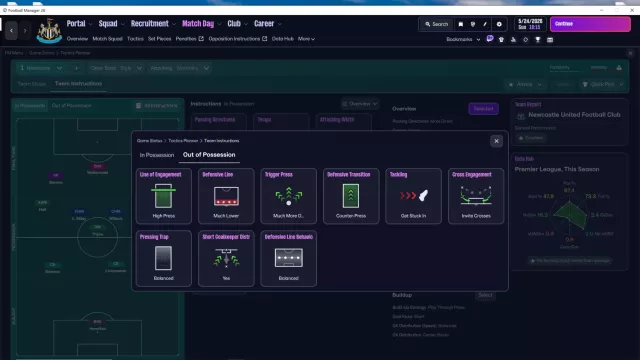Click the shield icon in top toolbar
The image size is (640, 360).
point(473,24)
